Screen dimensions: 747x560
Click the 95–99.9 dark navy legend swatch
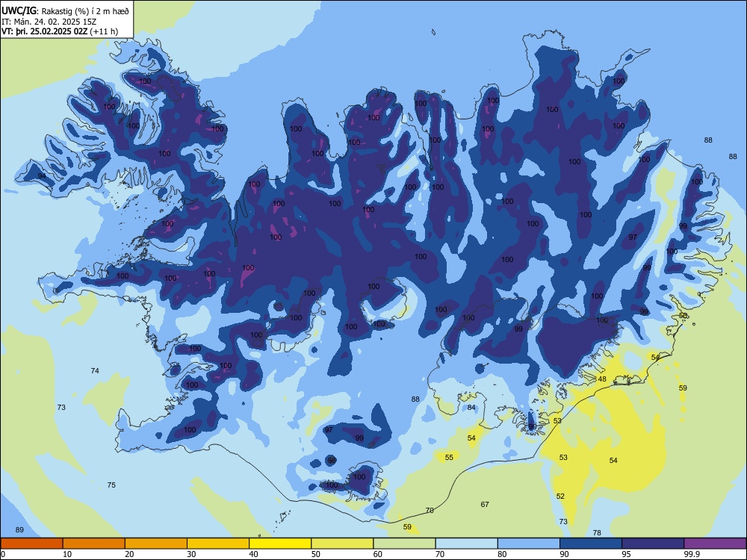coord(653,544)
